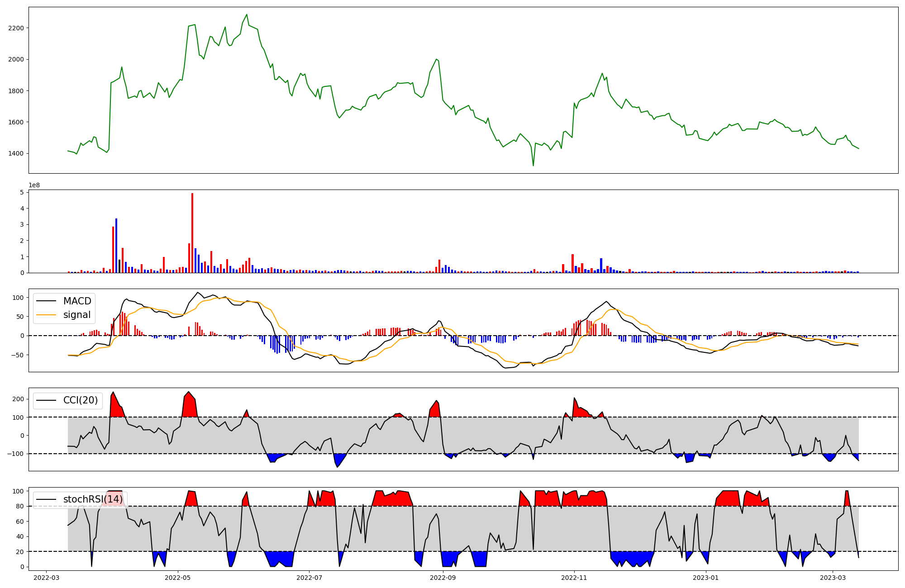
Task: Click the 2022-05 x-axis date label
Action: (x=178, y=578)
